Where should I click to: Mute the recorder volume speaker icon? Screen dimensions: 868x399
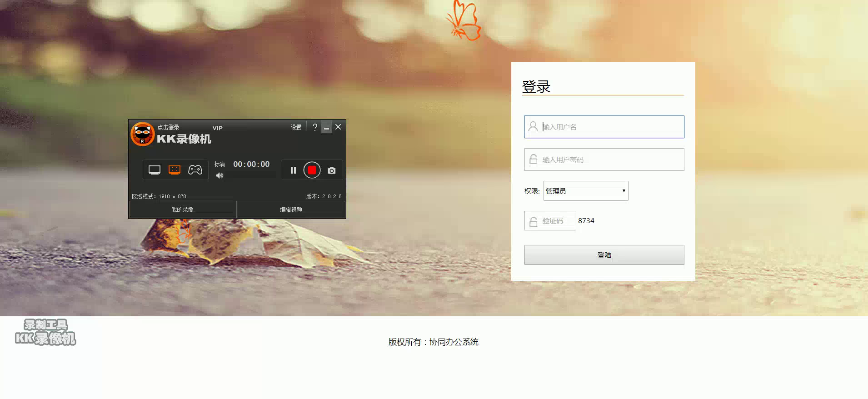click(219, 175)
